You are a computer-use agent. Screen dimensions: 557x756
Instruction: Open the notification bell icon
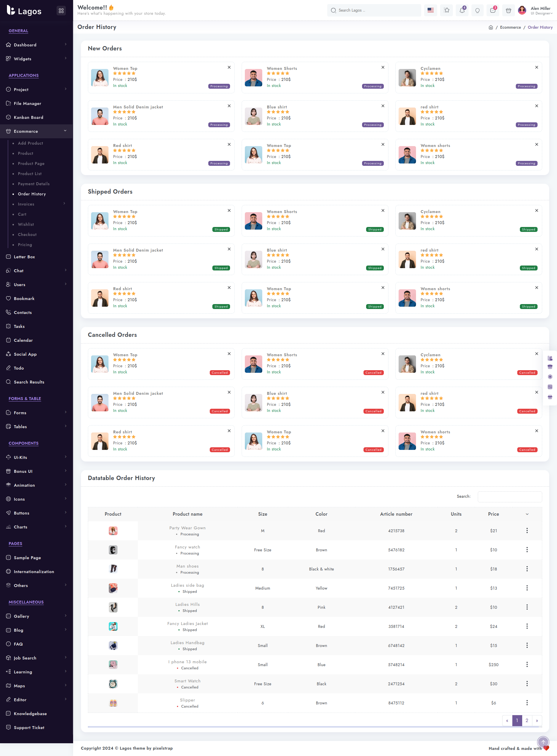tap(462, 10)
